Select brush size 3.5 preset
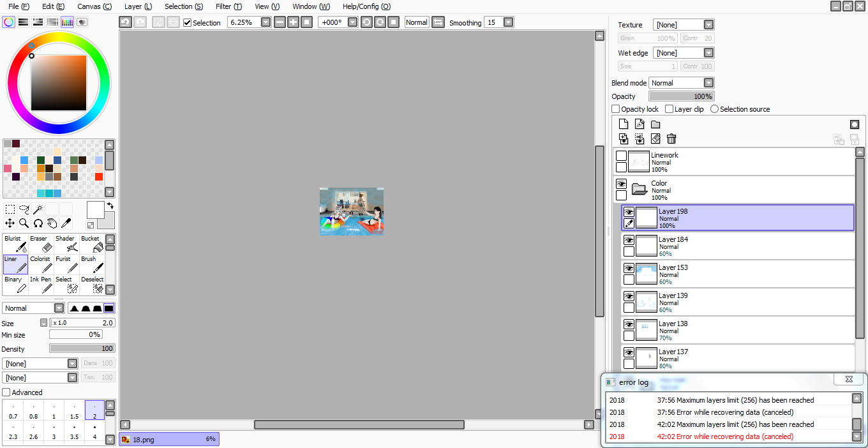The height and width of the screenshot is (448, 868). click(74, 431)
